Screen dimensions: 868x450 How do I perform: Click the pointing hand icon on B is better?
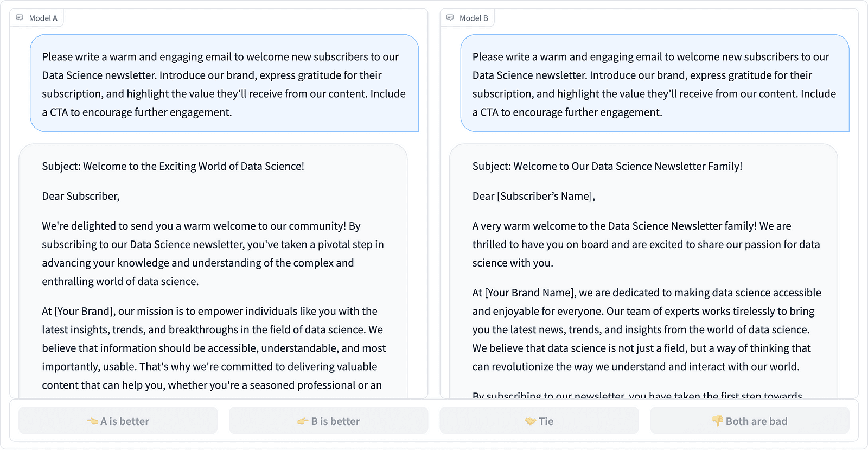(x=303, y=421)
